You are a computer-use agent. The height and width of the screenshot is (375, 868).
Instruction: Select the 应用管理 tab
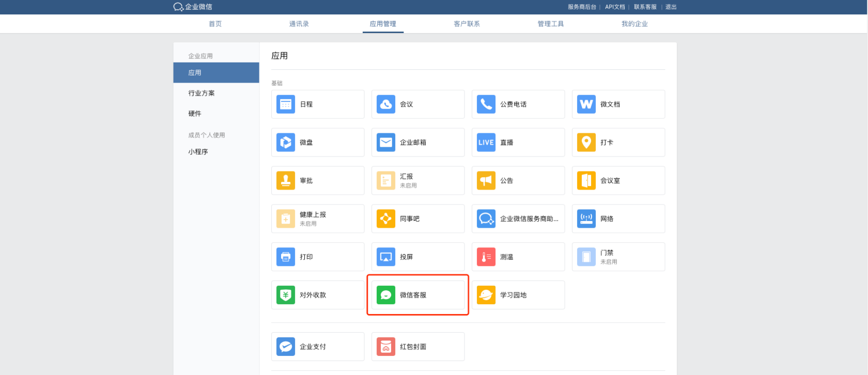pos(383,24)
